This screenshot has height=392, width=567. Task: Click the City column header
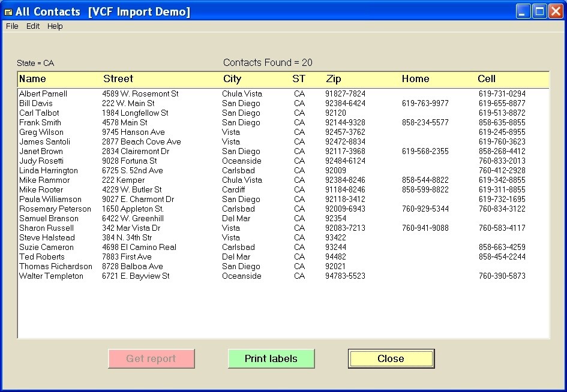pyautogui.click(x=232, y=79)
